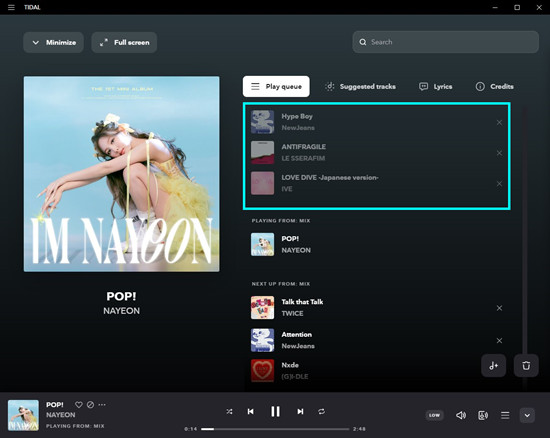Image resolution: width=550 pixels, height=438 pixels.
Task: Skip to next track
Action: click(300, 411)
